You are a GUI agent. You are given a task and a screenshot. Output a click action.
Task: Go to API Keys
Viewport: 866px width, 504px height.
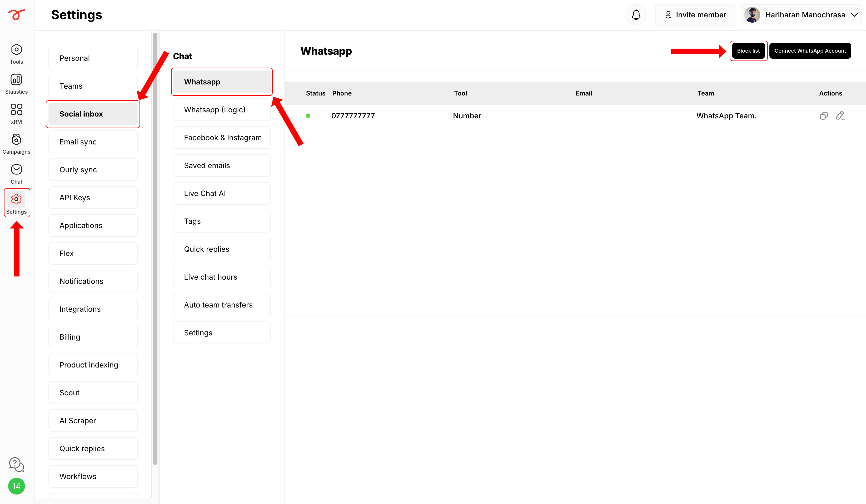point(93,197)
